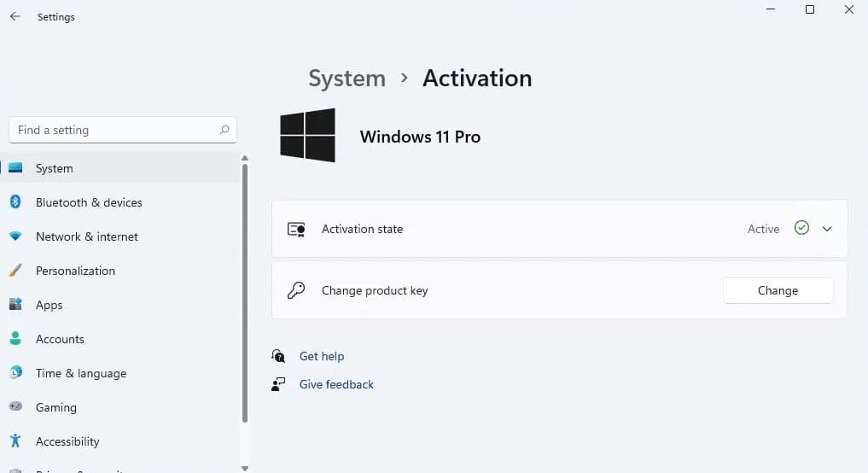Open the Get help link
This screenshot has height=473, width=868.
[322, 356]
